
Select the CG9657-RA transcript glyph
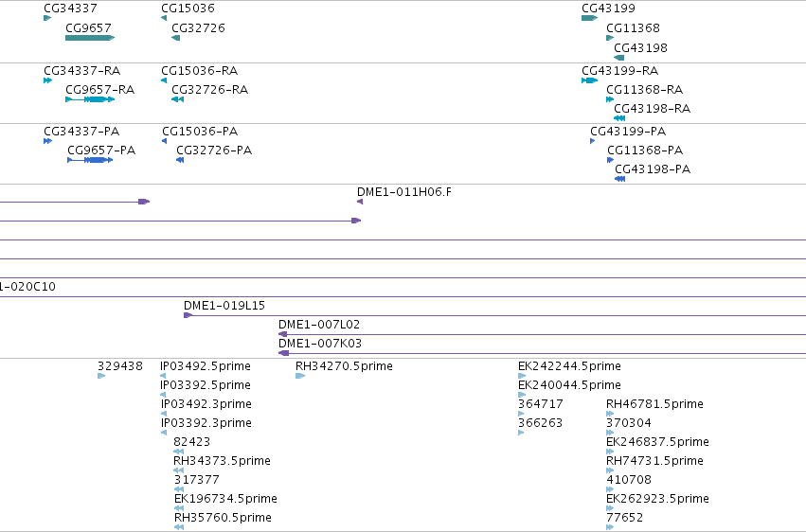coord(90,99)
